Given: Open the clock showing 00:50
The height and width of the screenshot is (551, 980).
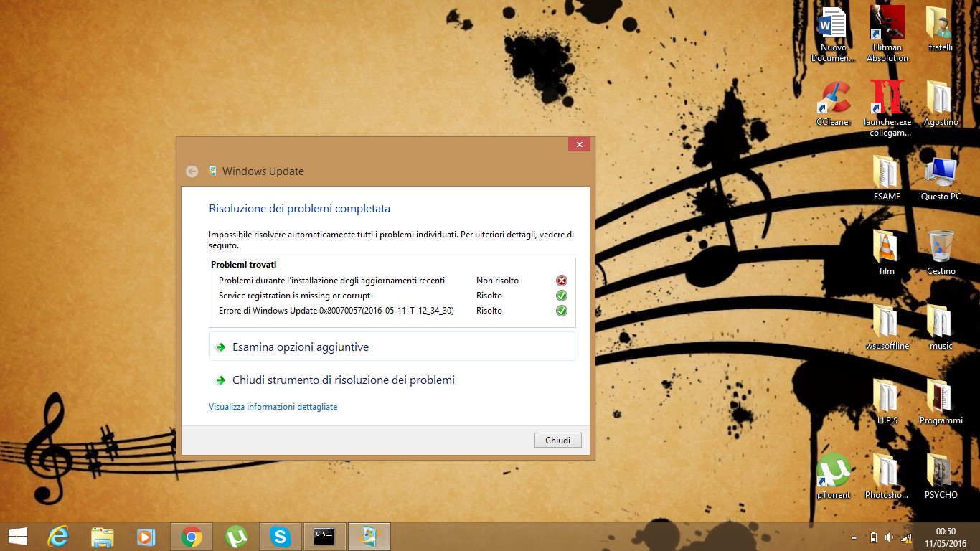Looking at the screenshot, I should tap(946, 537).
